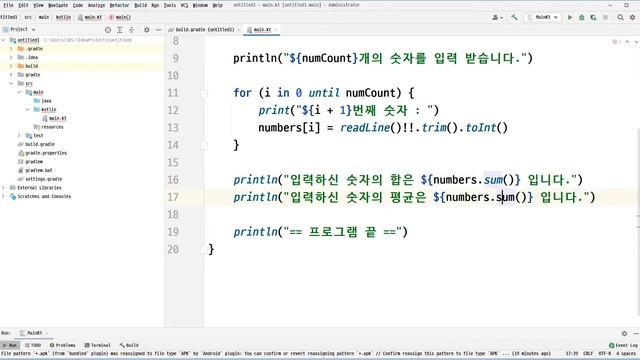This screenshot has width=640, height=360.
Task: Open Project panel options gear
Action: (x=147, y=30)
